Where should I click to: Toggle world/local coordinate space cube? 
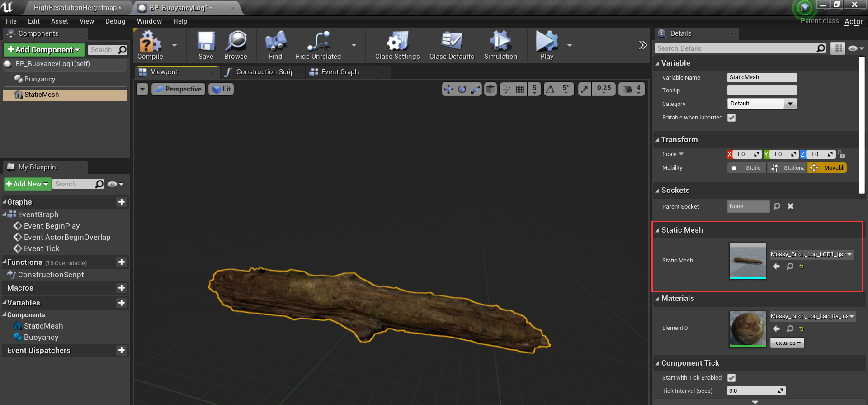(491, 89)
